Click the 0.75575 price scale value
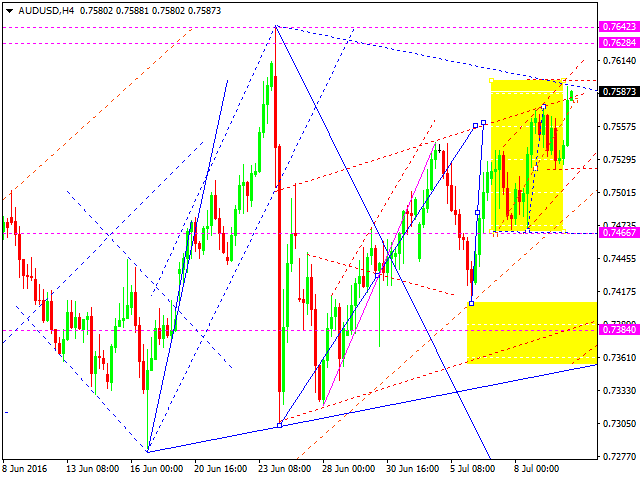Image resolution: width=640 pixels, height=480 pixels. (x=619, y=127)
